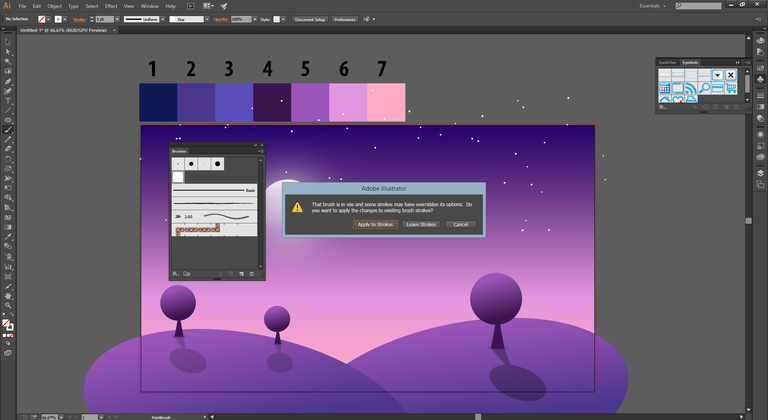Click the purple swatch under 5

click(310, 102)
